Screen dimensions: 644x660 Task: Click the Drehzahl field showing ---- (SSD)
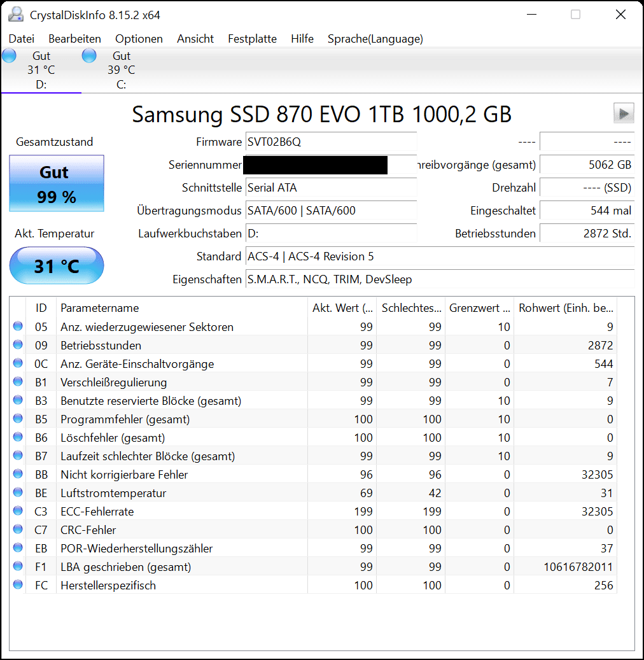pyautogui.click(x=587, y=188)
